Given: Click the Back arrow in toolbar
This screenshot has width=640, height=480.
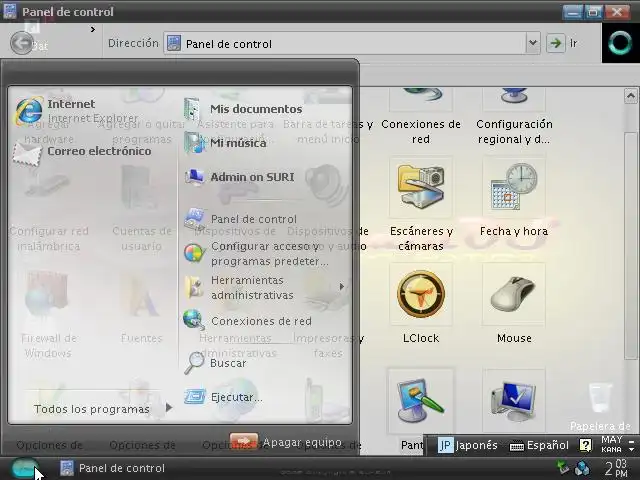Looking at the screenshot, I should click(22, 42).
